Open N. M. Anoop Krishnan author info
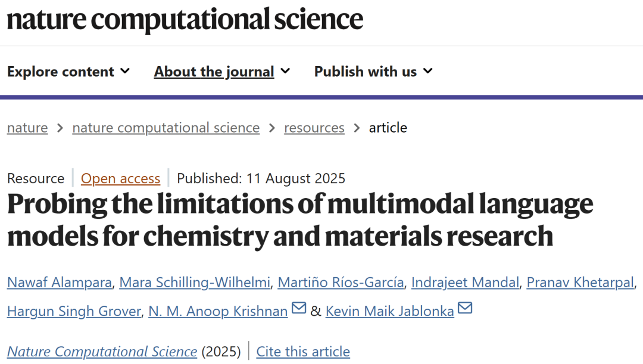Image resolution: width=643 pixels, height=364 pixels. (218, 311)
